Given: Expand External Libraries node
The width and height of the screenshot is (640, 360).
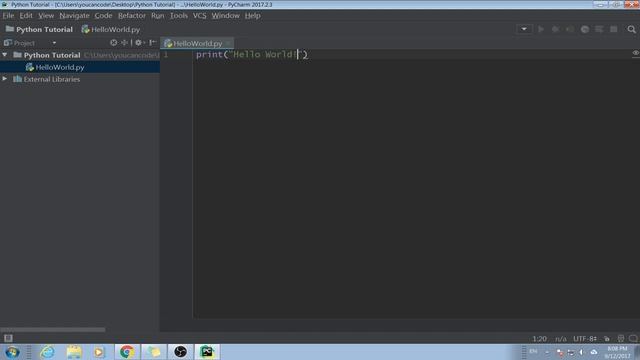Looking at the screenshot, I should coord(5,79).
